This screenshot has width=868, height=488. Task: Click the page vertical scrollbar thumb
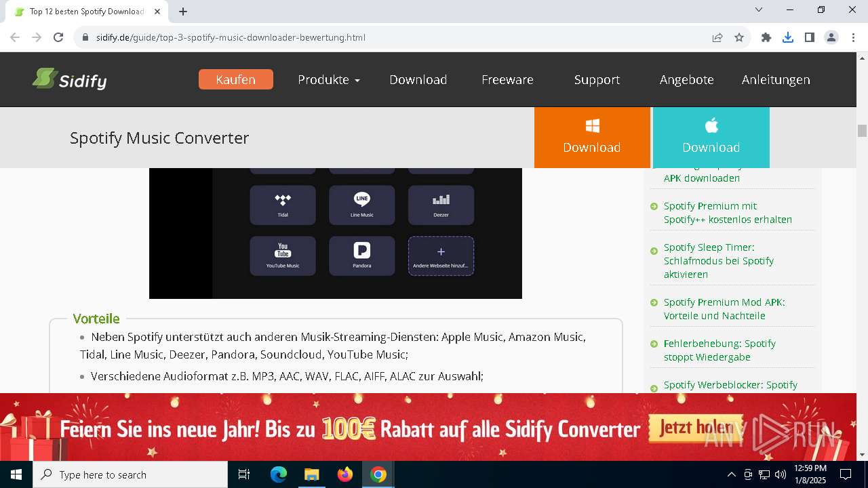pyautogui.click(x=862, y=131)
